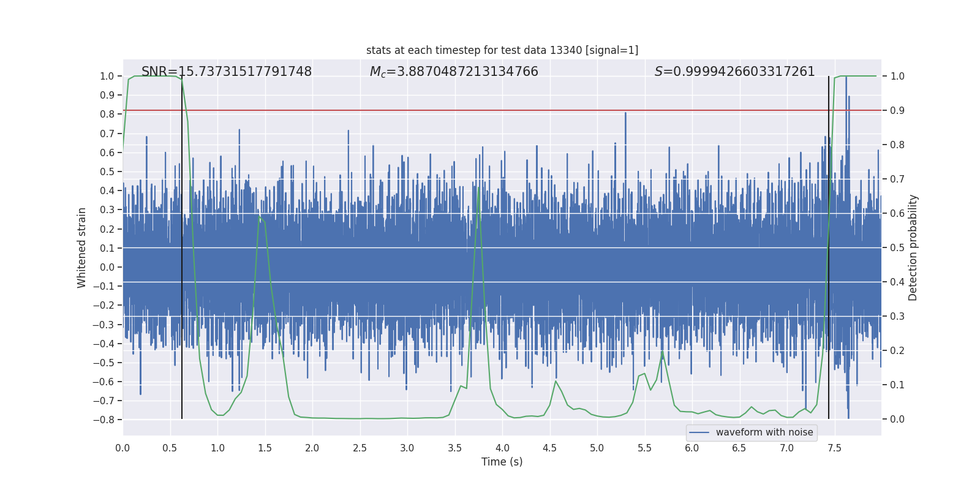The width and height of the screenshot is (980, 490).
Task: Click the SNR value annotation
Action: pyautogui.click(x=226, y=72)
